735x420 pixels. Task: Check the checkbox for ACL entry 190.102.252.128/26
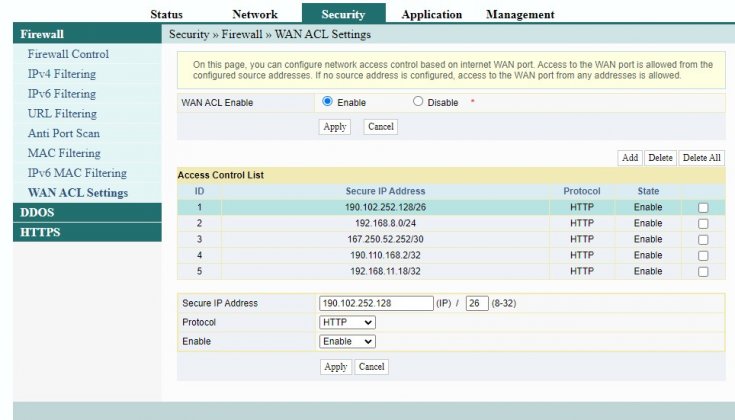click(x=703, y=207)
